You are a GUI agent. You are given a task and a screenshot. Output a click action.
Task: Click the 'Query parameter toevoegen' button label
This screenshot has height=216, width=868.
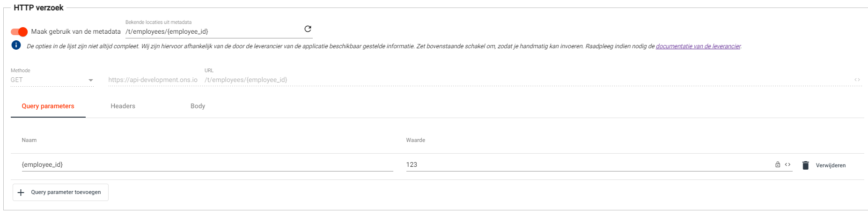coord(66,192)
